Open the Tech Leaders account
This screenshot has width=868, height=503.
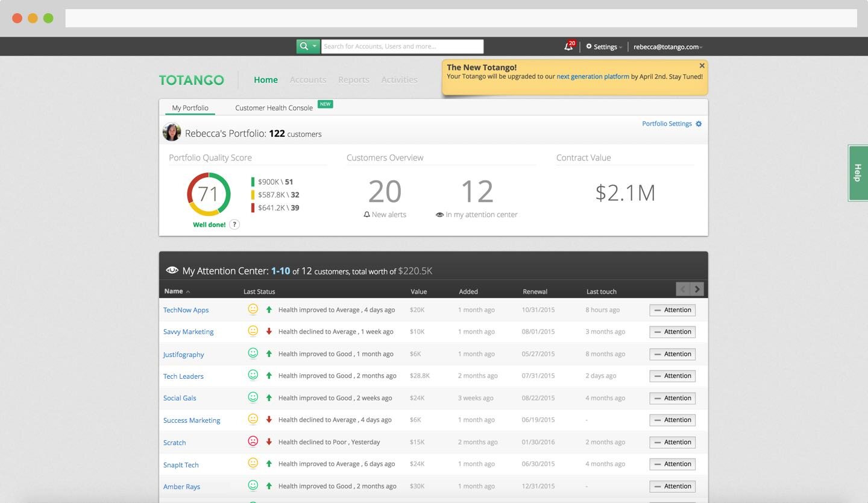[183, 376]
